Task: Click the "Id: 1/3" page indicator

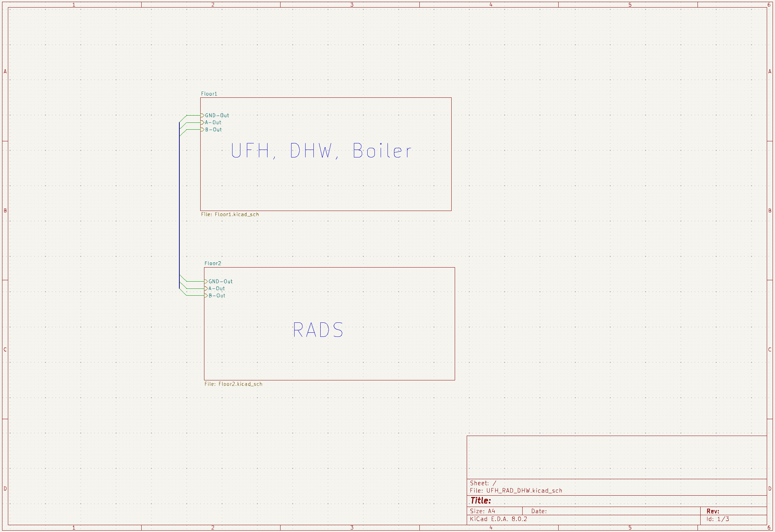Action: pos(717,519)
